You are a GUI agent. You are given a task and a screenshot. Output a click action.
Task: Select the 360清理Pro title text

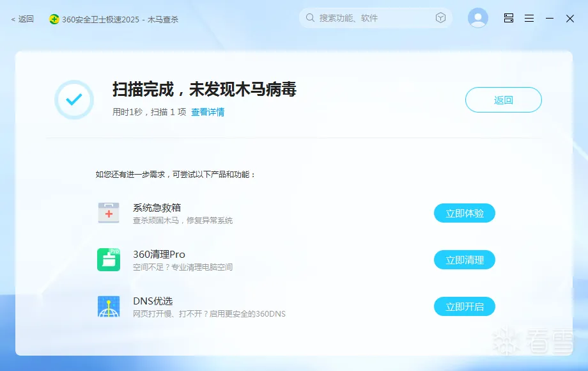(x=159, y=255)
